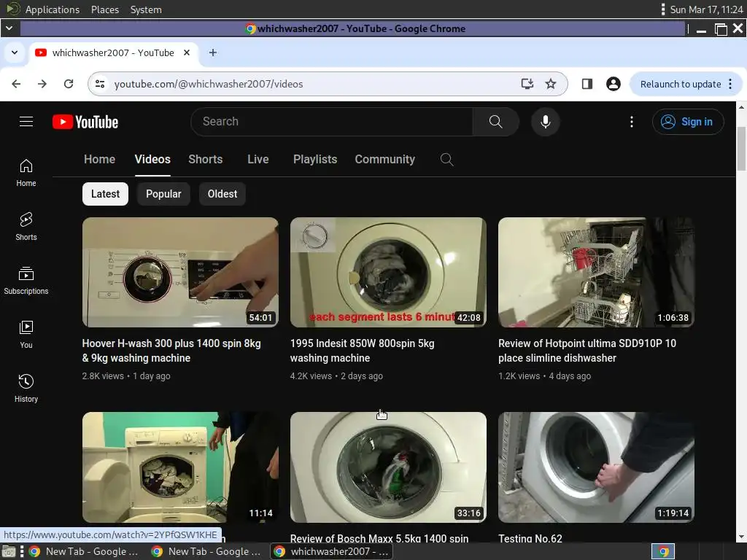Open Chrome three-dot menu

click(x=730, y=84)
